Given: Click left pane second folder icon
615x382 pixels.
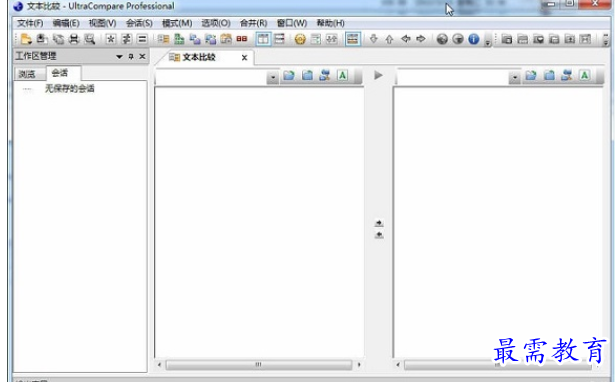Looking at the screenshot, I should [307, 75].
